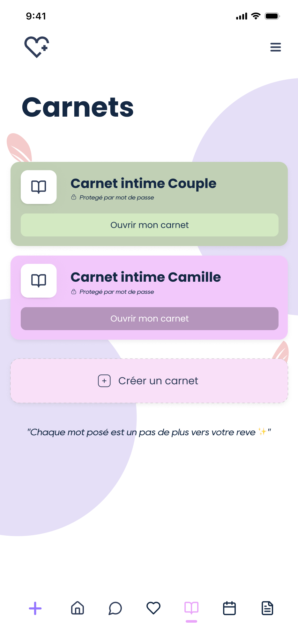Go to the Home tab
This screenshot has height=644, width=298.
point(77,608)
